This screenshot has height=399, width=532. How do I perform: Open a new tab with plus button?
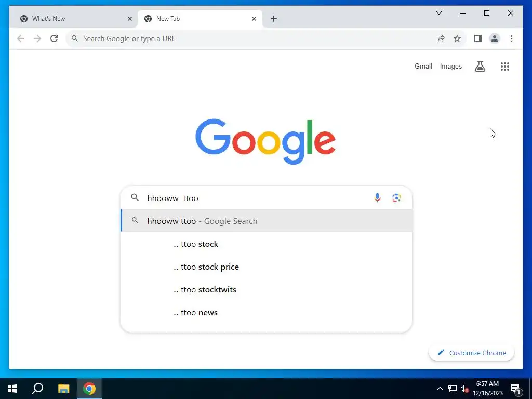point(274,19)
